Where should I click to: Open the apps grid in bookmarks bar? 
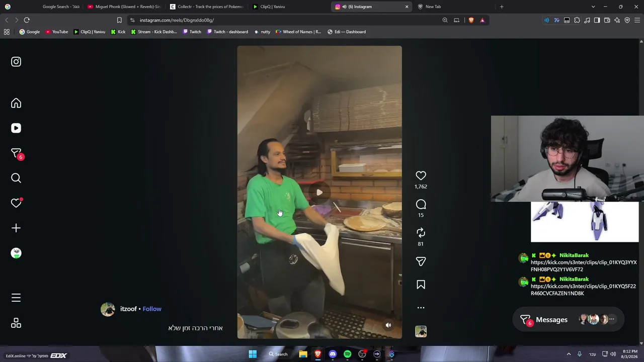(x=7, y=32)
